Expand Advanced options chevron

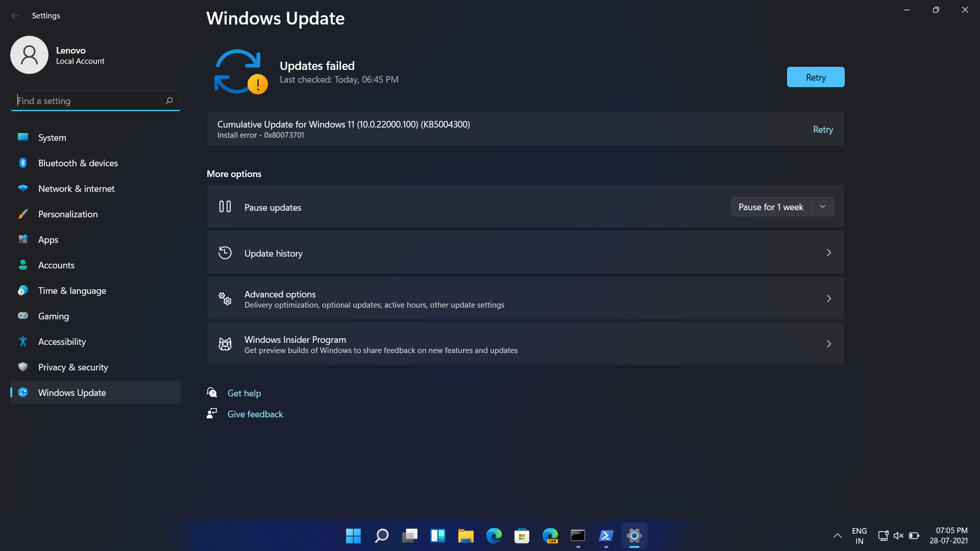(828, 298)
